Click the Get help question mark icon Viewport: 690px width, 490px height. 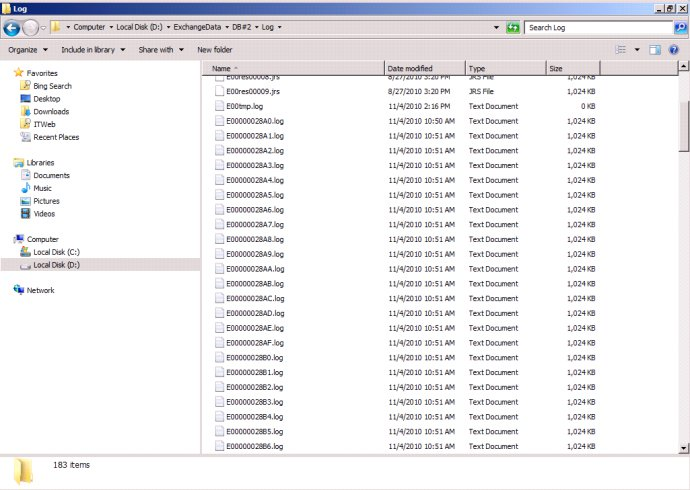pyautogui.click(x=675, y=49)
